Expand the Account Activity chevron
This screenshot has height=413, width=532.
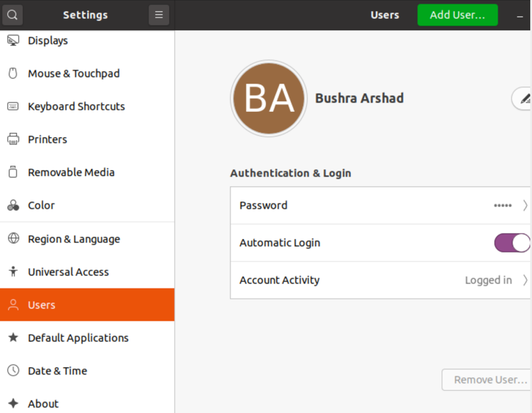(525, 280)
